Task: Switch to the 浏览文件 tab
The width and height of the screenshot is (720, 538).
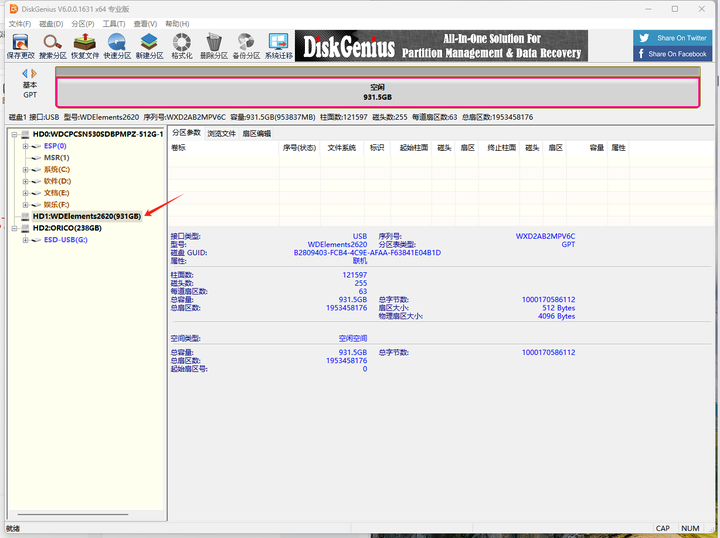Action: [x=221, y=134]
